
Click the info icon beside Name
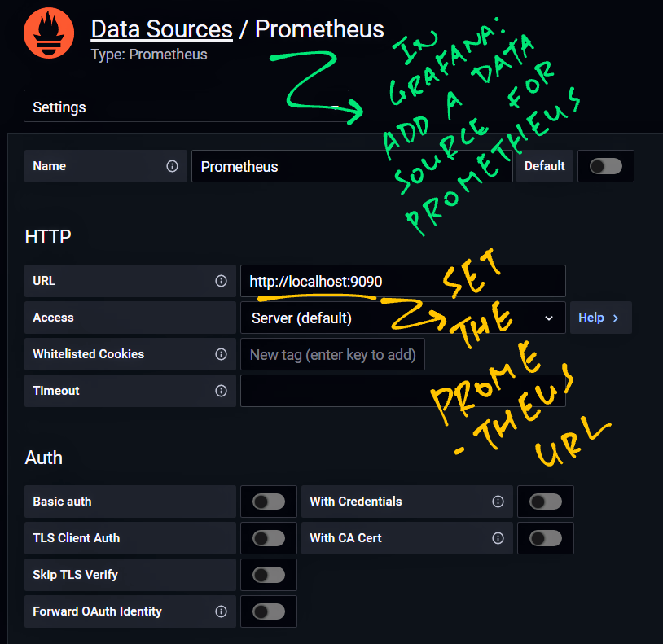[x=172, y=166]
